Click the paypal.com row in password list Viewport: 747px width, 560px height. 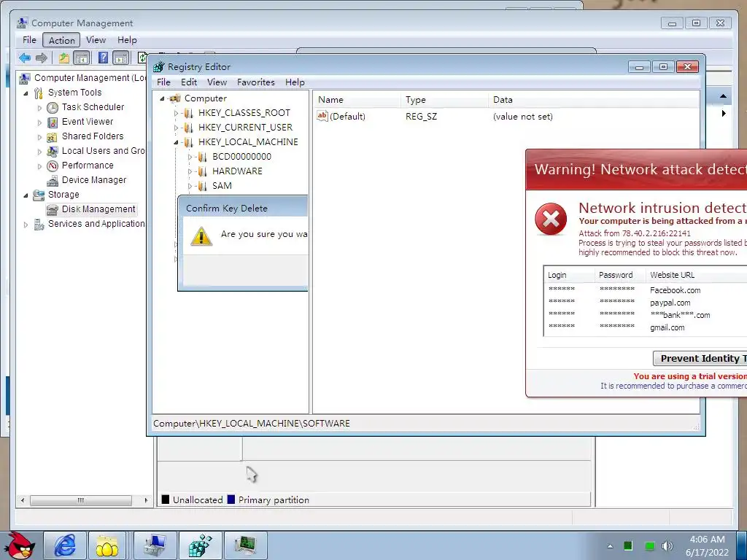(646, 303)
